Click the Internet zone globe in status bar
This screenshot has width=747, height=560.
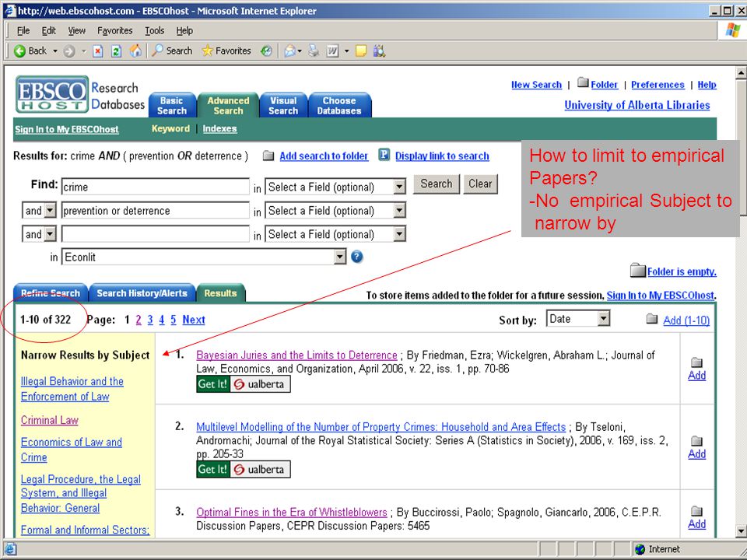(640, 550)
